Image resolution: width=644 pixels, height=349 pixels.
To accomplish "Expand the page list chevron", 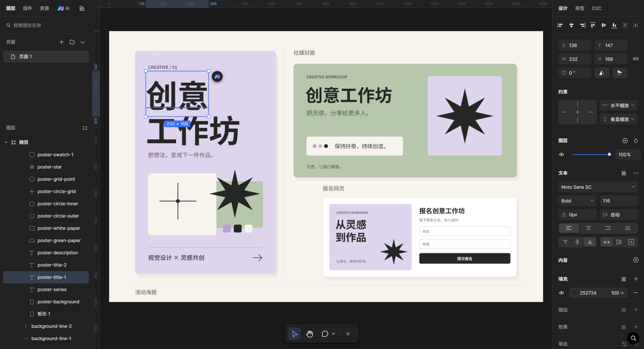I will 83,42.
